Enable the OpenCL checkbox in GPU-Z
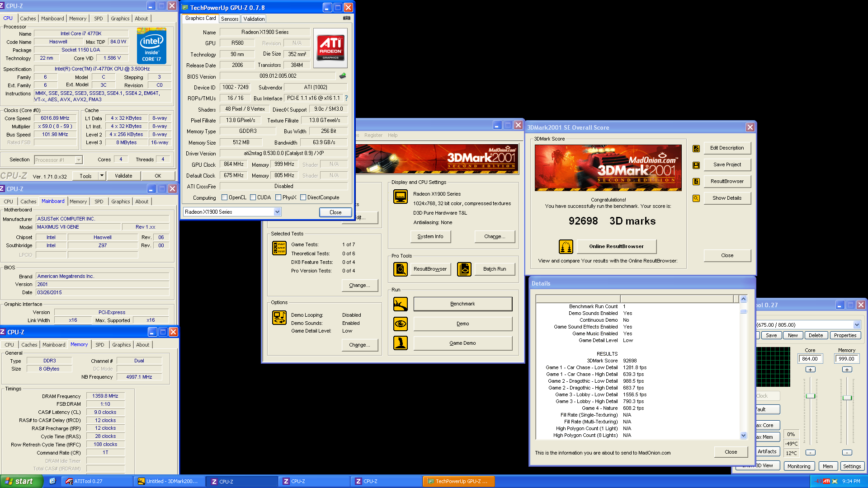This screenshot has width=868, height=488. click(x=224, y=197)
